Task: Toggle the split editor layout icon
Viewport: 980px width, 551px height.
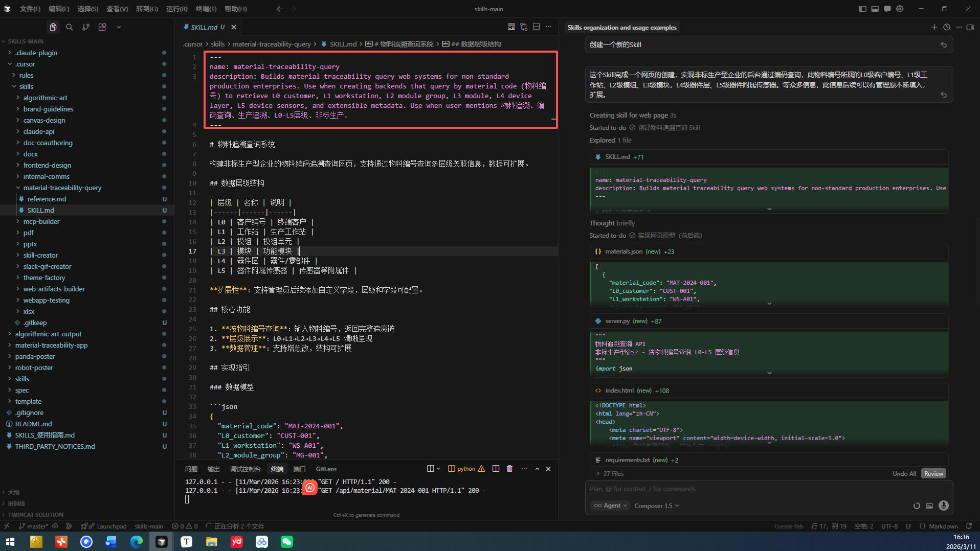Action: (536, 26)
